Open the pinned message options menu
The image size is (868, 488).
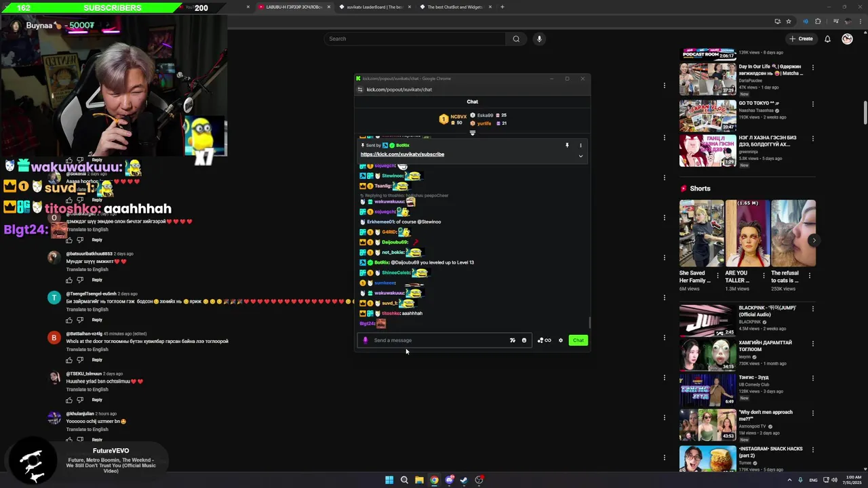[580, 145]
